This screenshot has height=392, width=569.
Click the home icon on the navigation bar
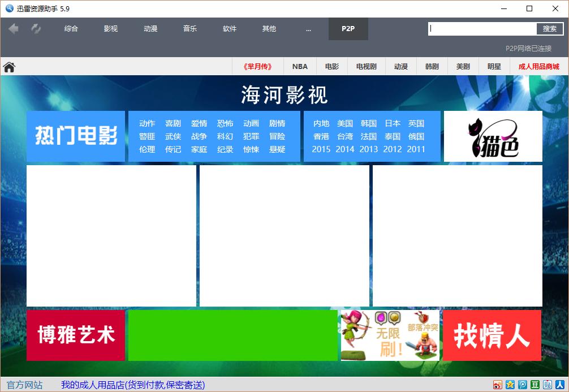[8, 66]
